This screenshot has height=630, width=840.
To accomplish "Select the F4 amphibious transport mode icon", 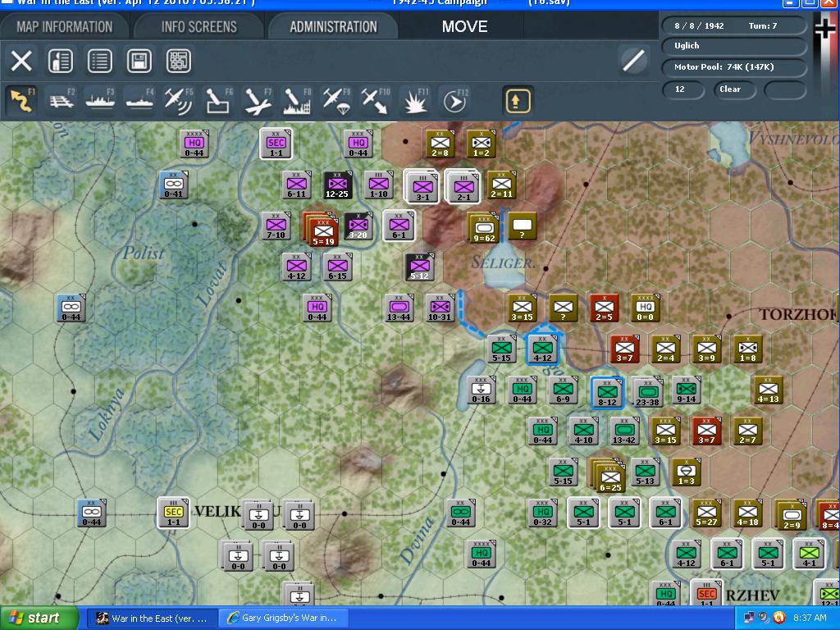I will (x=139, y=101).
